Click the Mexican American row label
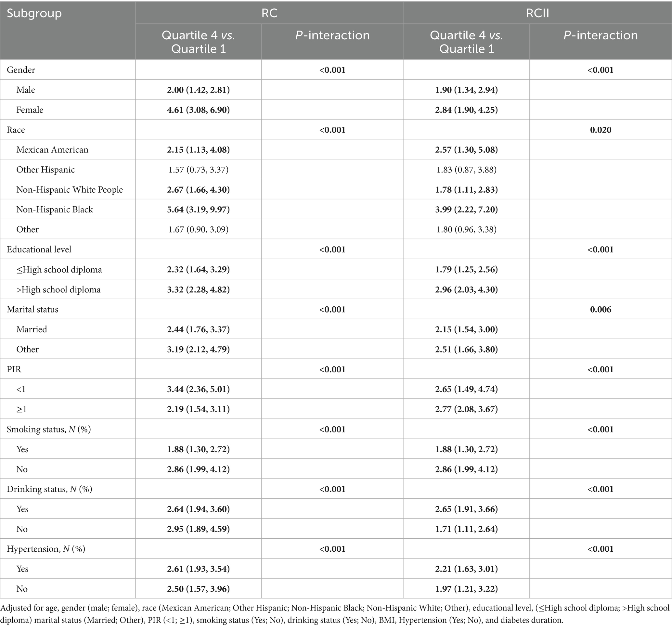This screenshot has height=628, width=672. tap(52, 150)
